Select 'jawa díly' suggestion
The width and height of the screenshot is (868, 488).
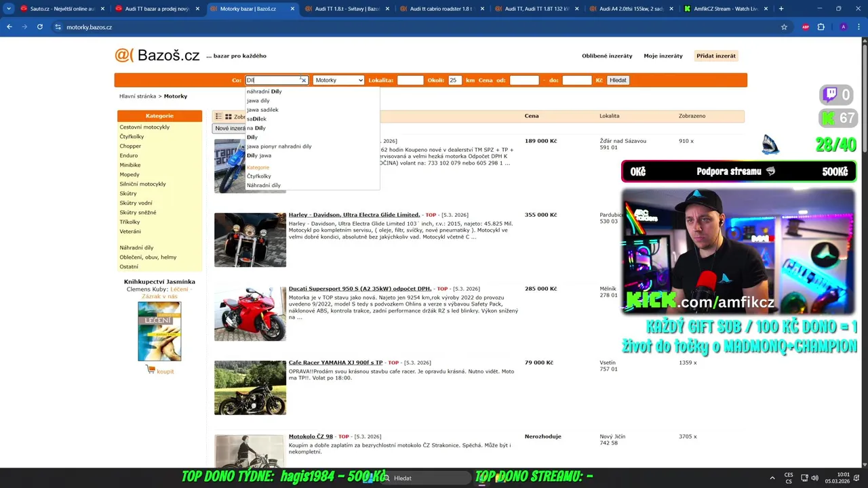(258, 100)
